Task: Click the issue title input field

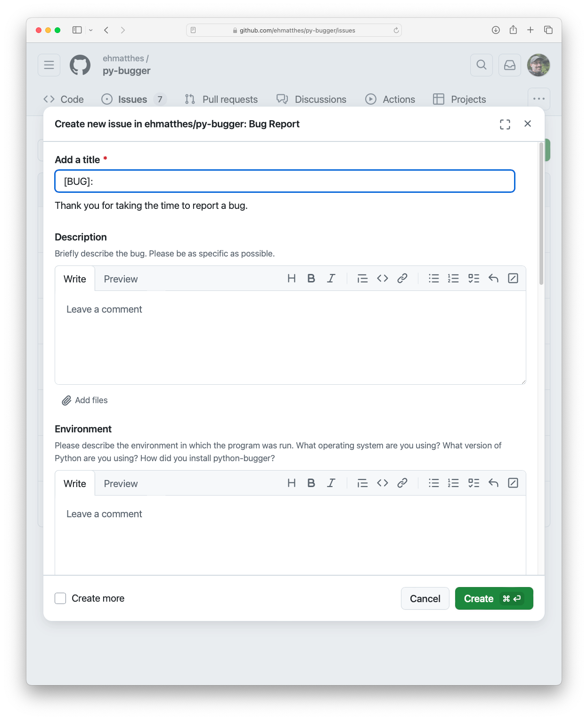Action: pos(284,181)
